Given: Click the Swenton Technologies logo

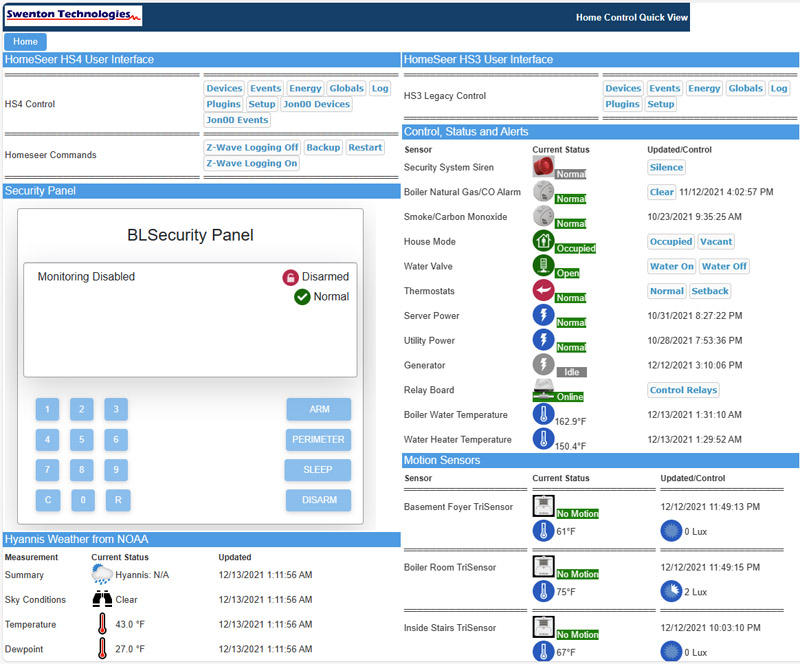Looking at the screenshot, I should tap(73, 15).
